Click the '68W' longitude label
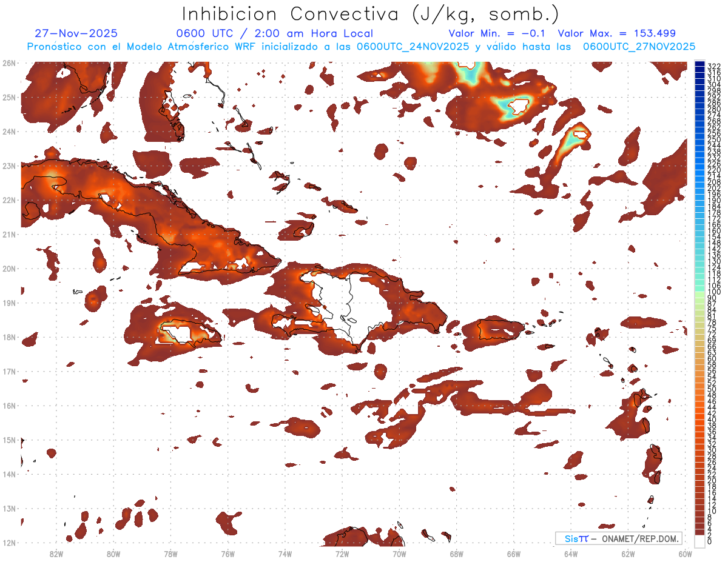The image size is (728, 562). (457, 554)
